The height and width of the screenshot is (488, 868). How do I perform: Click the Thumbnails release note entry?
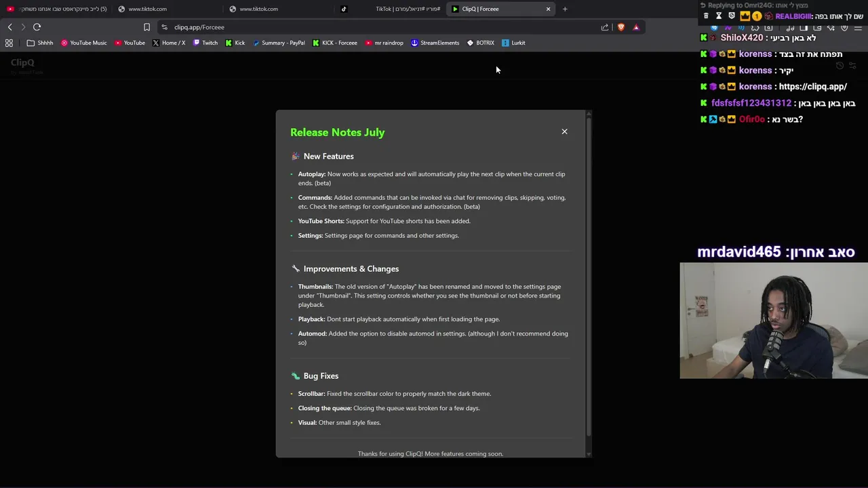(x=430, y=296)
